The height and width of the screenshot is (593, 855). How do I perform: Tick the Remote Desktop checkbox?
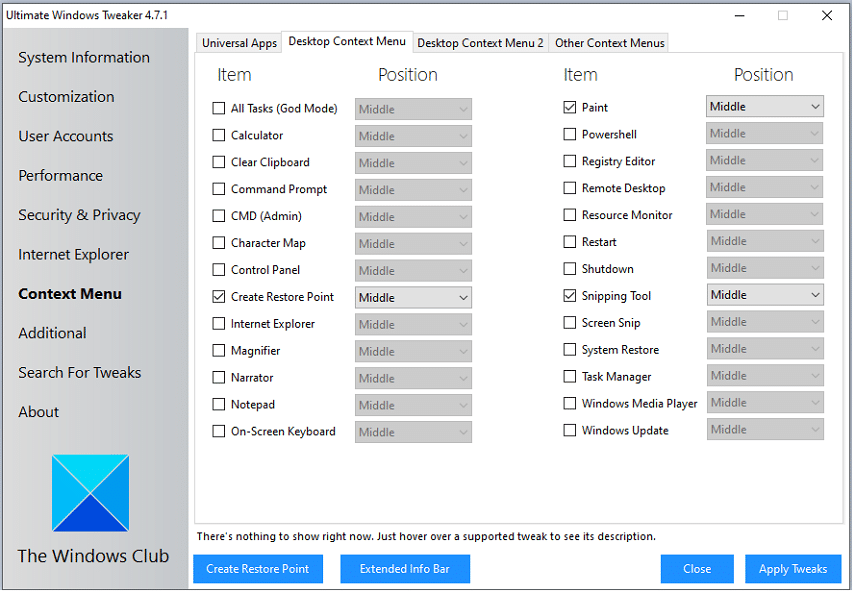pos(570,188)
